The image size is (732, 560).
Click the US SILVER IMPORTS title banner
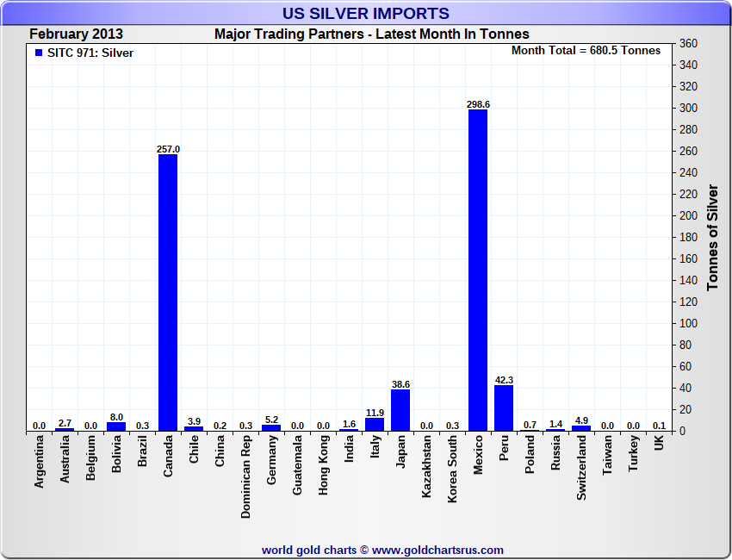[365, 13]
